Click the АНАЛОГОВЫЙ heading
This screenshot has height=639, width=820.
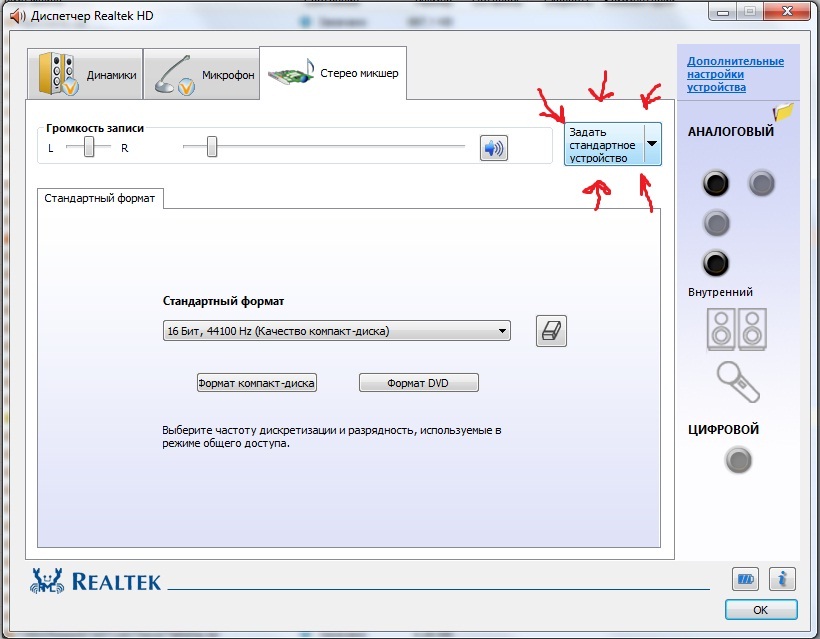coord(731,131)
